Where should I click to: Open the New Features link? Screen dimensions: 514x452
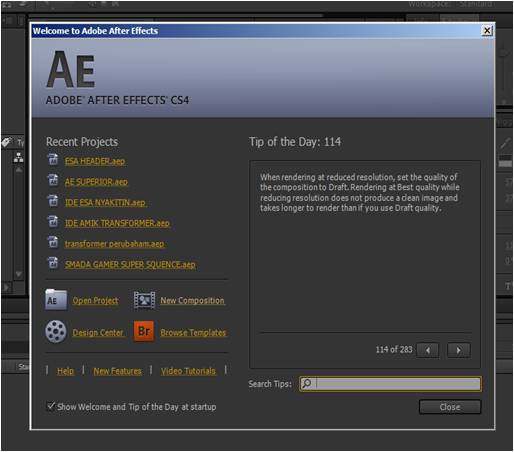tap(117, 371)
